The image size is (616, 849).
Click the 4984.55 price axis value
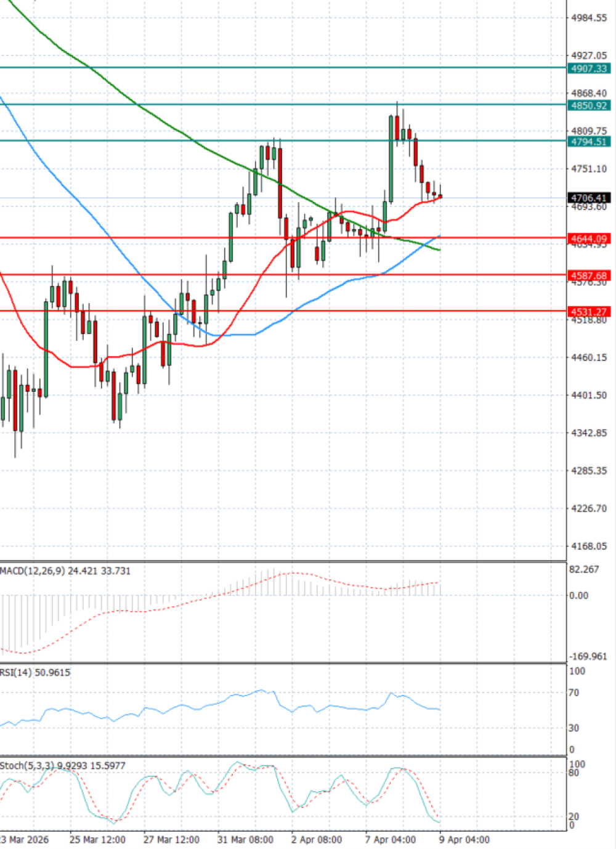tap(589, 18)
